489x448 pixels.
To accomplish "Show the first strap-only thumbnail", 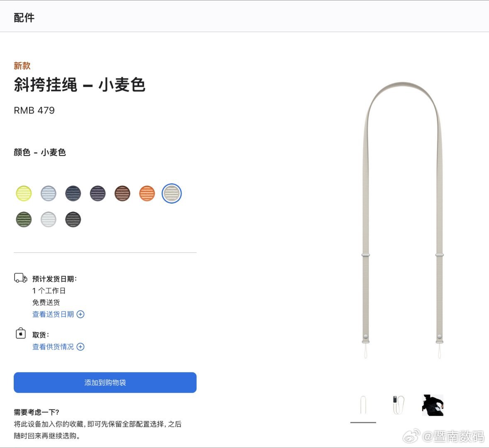I will [x=363, y=405].
